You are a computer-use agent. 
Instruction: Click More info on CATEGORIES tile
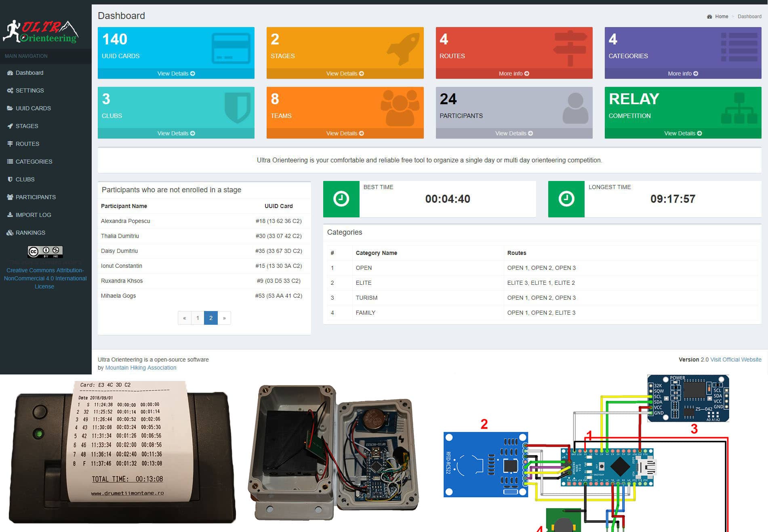683,74
